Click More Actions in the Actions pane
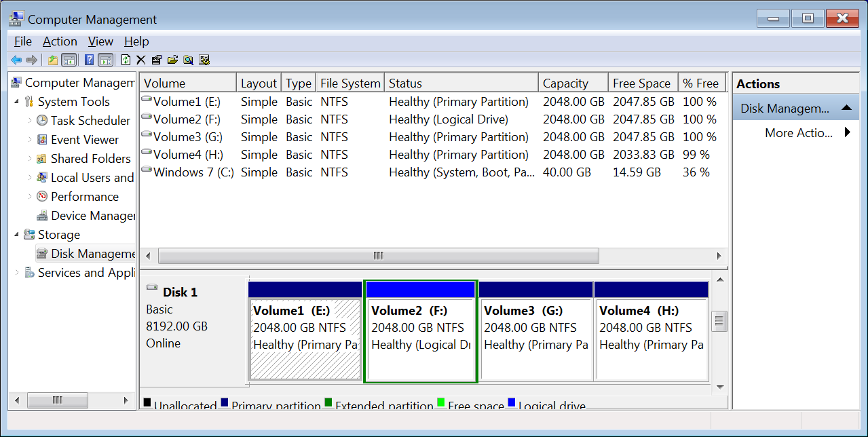Image resolution: width=868 pixels, height=437 pixels. click(x=798, y=133)
